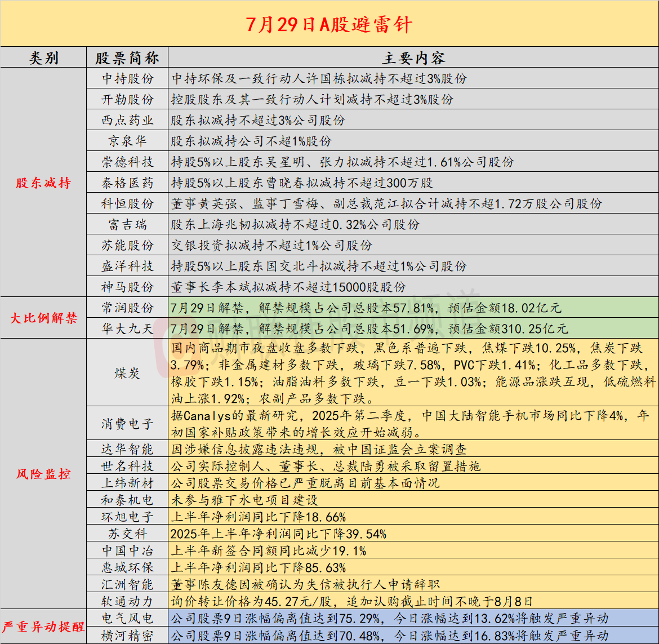Select stock name '世名科技'
This screenshot has height=644, width=659.
tap(127, 466)
